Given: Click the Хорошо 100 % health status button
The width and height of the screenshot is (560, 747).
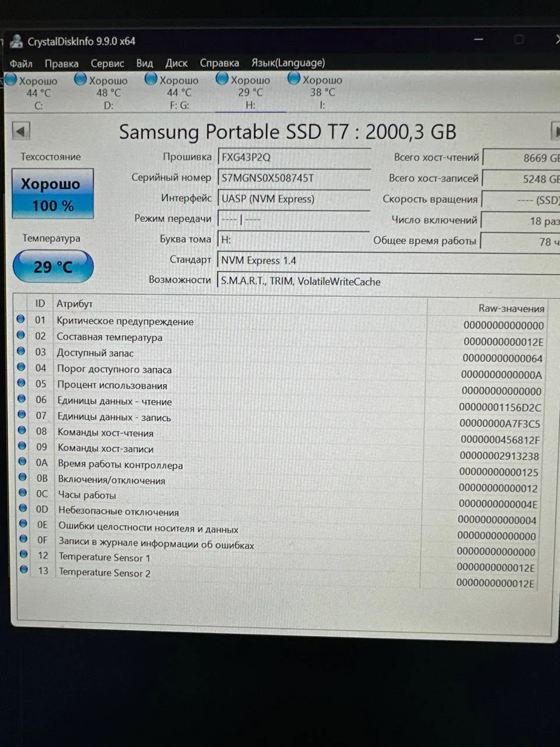Looking at the screenshot, I should coord(52,194).
